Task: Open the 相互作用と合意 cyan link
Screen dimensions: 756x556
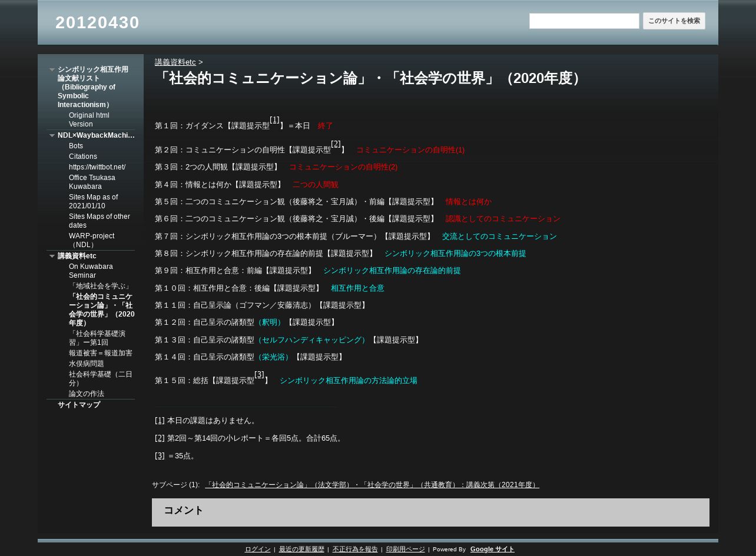Action: (x=357, y=288)
